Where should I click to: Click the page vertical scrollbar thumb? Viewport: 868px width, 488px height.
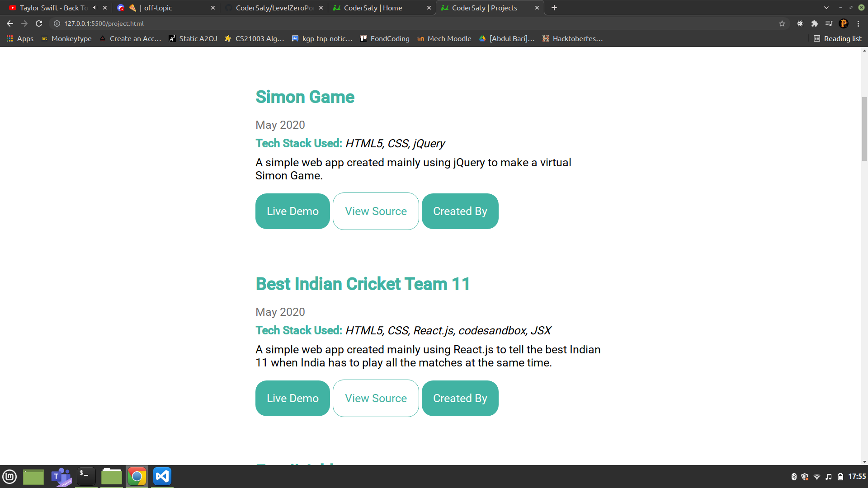(x=864, y=129)
